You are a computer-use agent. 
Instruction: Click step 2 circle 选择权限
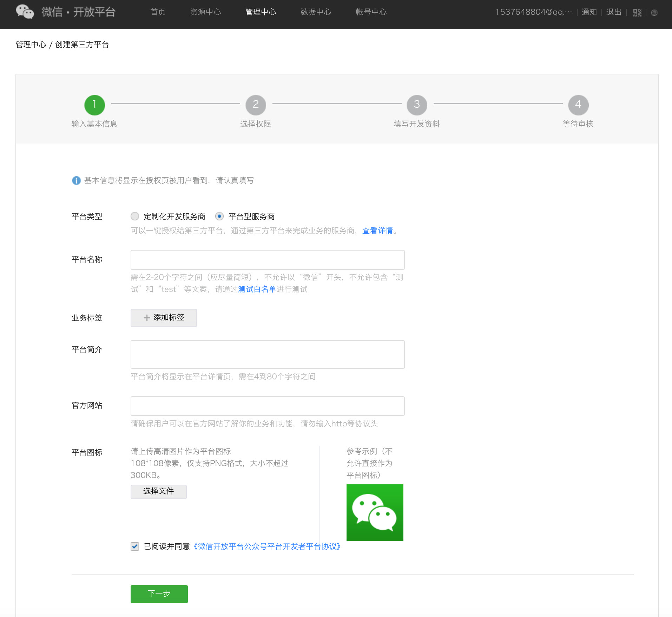[x=256, y=105]
